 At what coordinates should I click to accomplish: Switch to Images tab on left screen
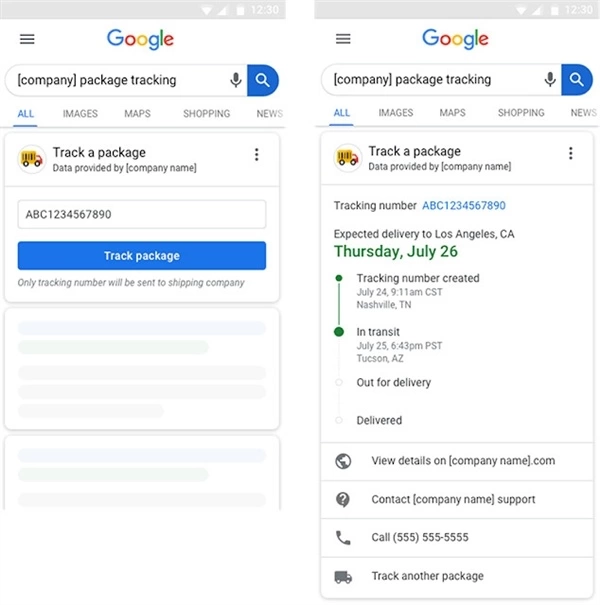coord(79,114)
